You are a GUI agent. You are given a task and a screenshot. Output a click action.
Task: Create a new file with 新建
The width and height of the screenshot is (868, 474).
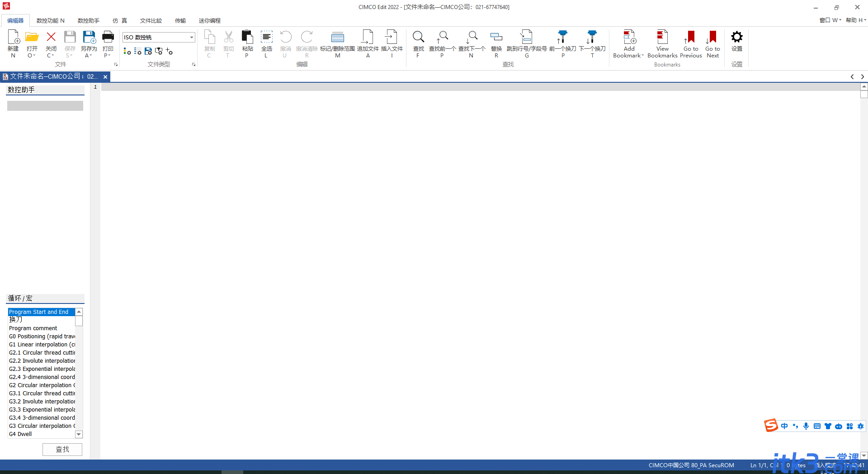[13, 43]
